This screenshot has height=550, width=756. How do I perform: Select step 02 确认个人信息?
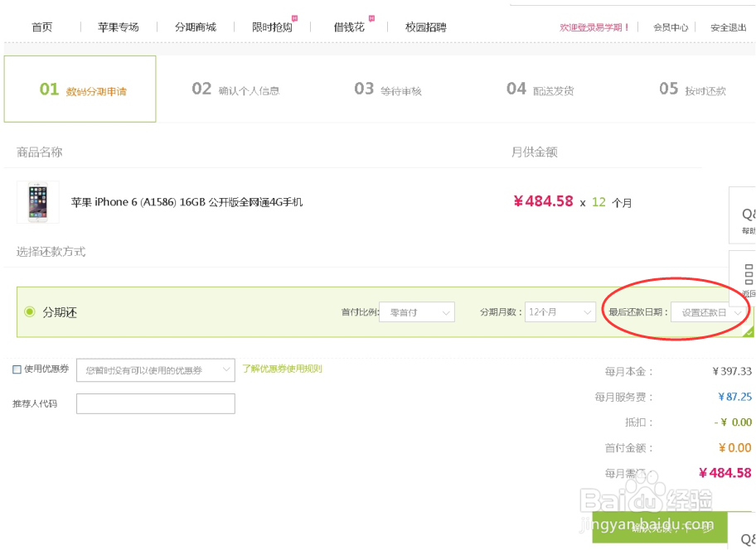(235, 89)
